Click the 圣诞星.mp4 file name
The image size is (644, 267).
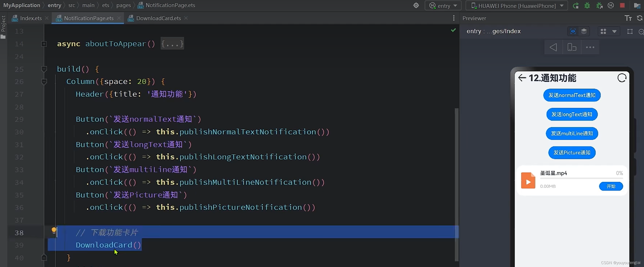(x=553, y=173)
